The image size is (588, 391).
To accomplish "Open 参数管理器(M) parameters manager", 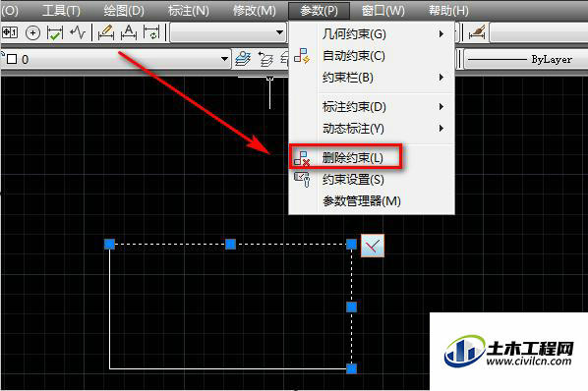I will tap(372, 201).
